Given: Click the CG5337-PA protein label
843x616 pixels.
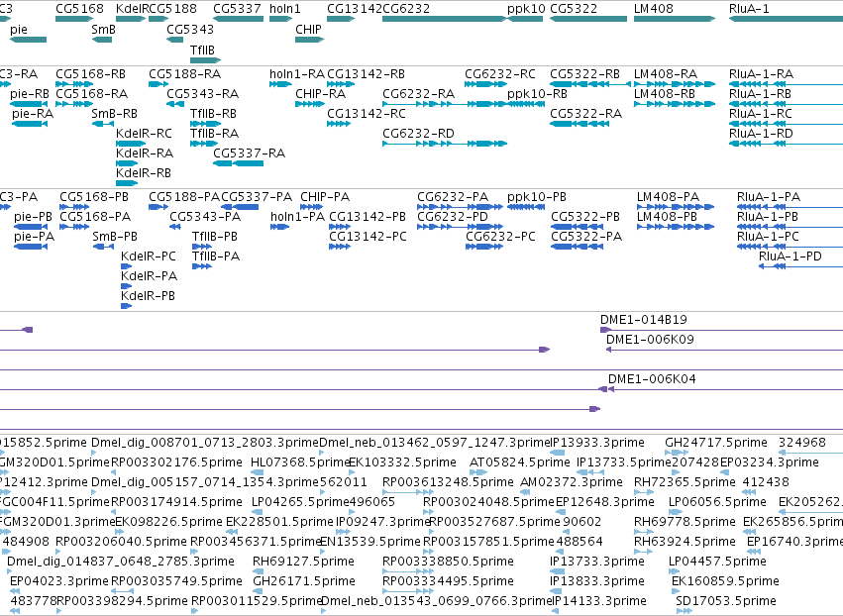Looking at the screenshot, I should (257, 197).
